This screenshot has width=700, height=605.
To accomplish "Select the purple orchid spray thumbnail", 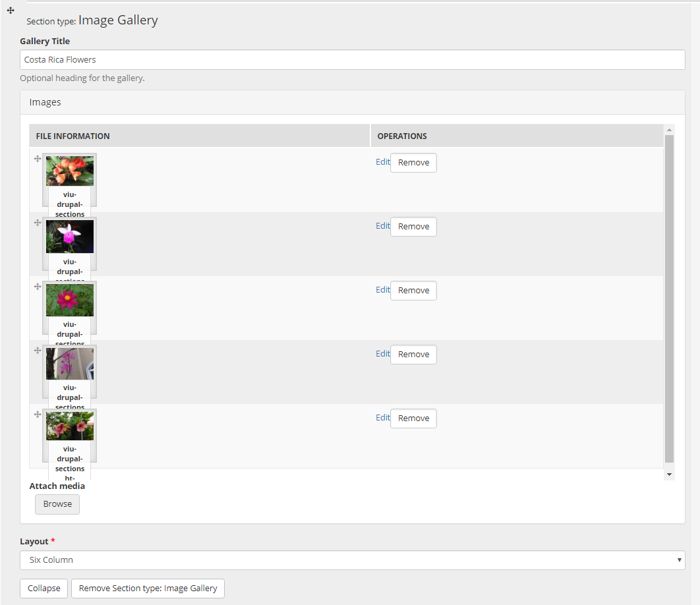I will 70,363.
